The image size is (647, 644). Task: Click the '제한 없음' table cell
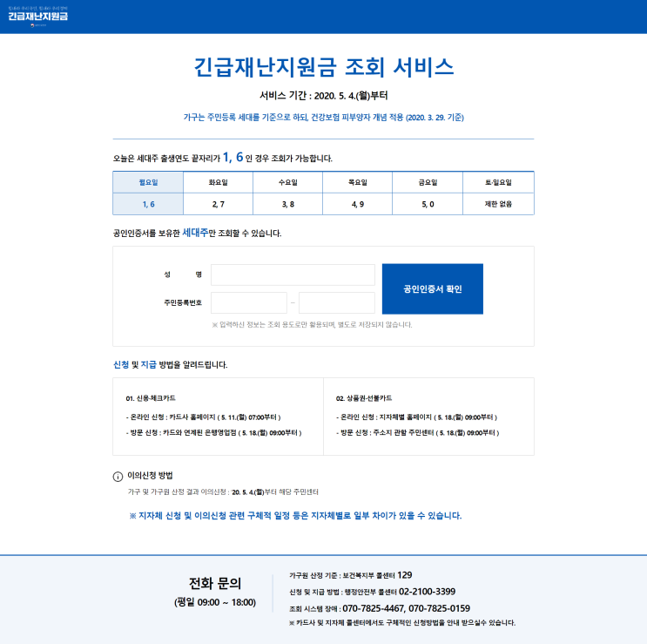click(x=498, y=204)
